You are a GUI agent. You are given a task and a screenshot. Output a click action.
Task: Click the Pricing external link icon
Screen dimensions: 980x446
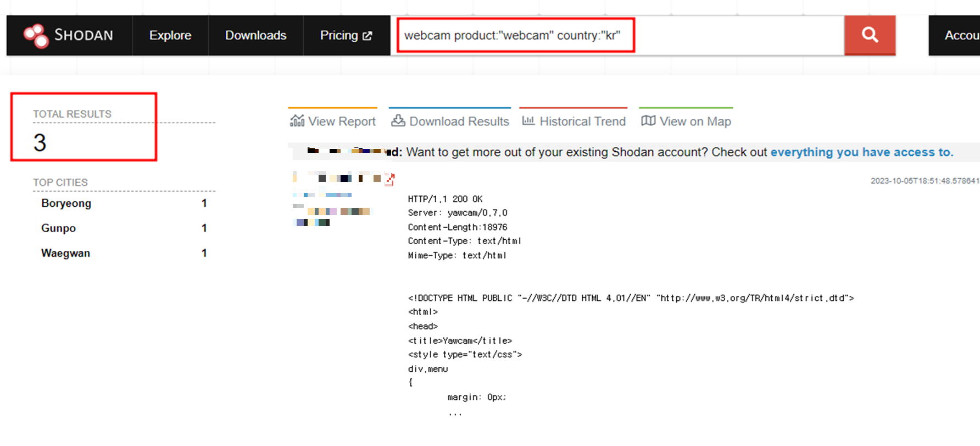pyautogui.click(x=367, y=36)
